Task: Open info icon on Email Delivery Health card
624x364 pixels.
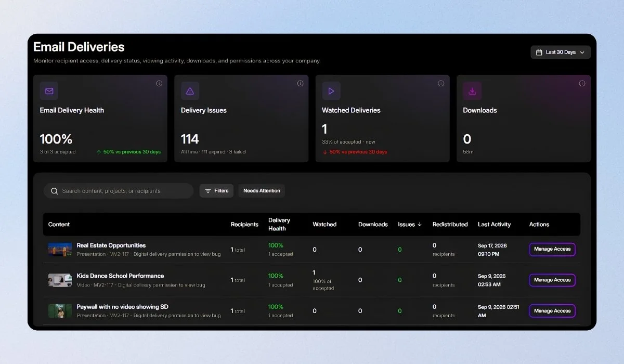Action: [159, 83]
